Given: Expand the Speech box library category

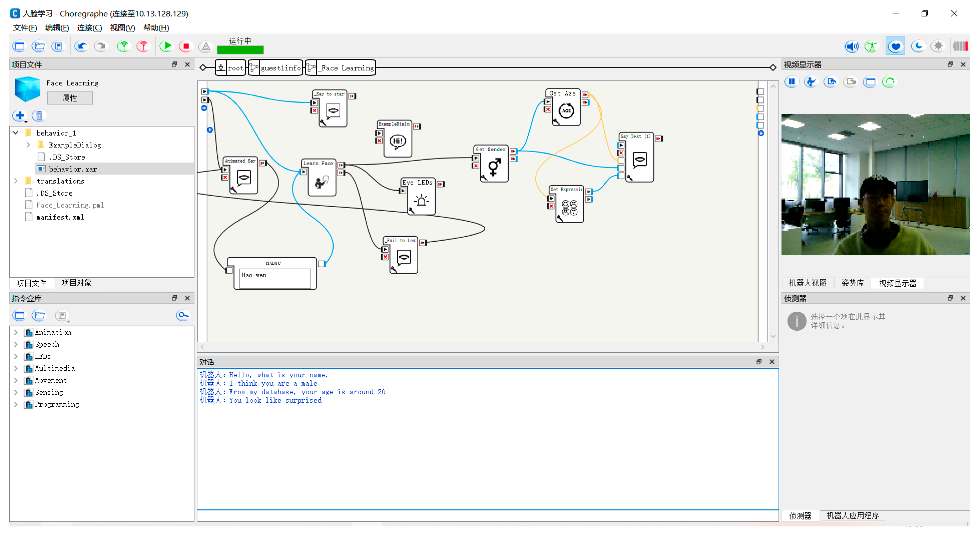Looking at the screenshot, I should pyautogui.click(x=16, y=344).
